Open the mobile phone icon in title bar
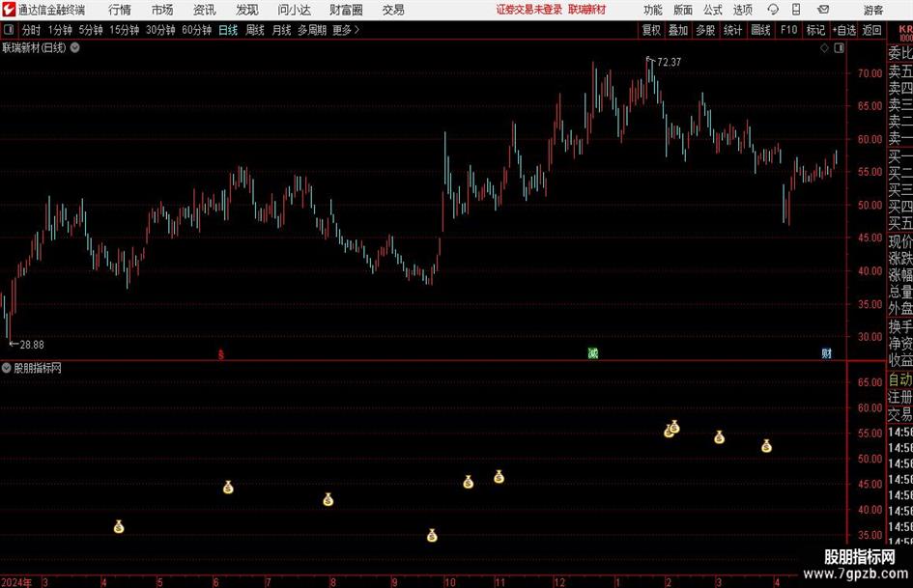The image size is (913, 588). [x=796, y=10]
